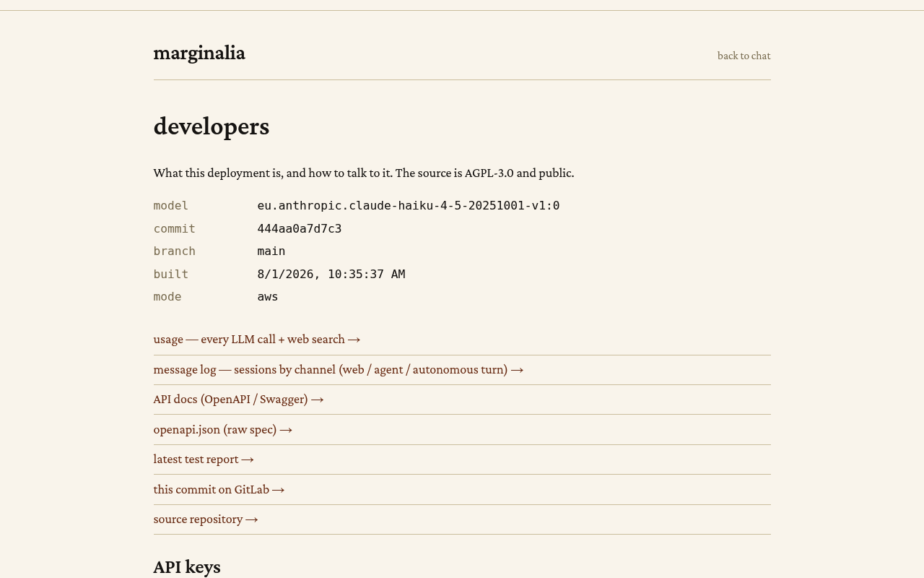
Task: Open the marginalia site title
Action: (199, 53)
